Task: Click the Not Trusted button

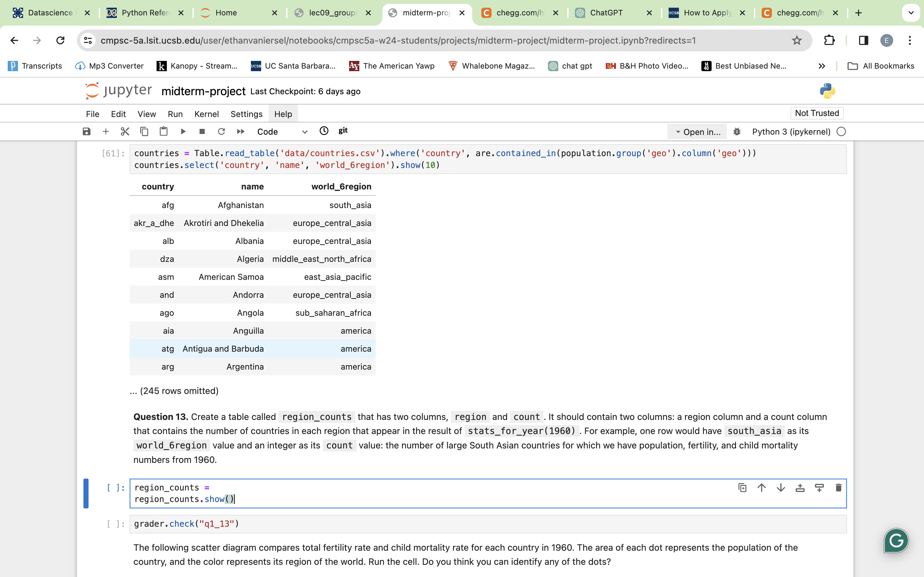Action: pyautogui.click(x=816, y=113)
